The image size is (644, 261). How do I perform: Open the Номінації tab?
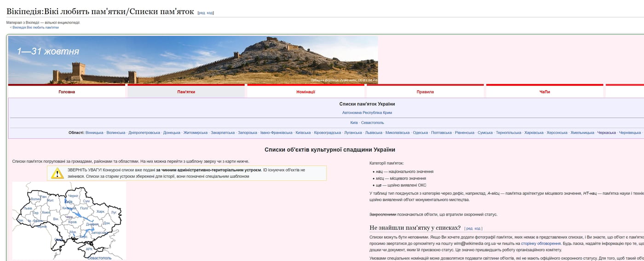pyautogui.click(x=305, y=92)
